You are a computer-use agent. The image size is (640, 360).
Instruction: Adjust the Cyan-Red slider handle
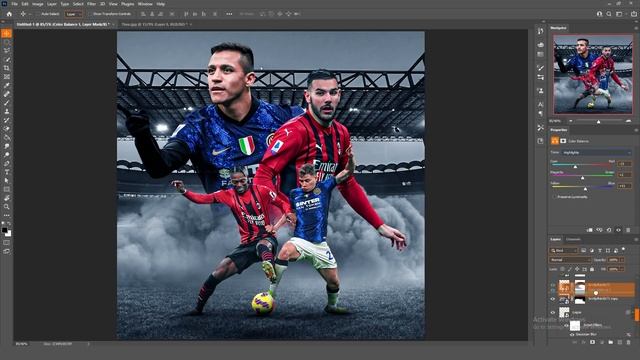pos(576,167)
